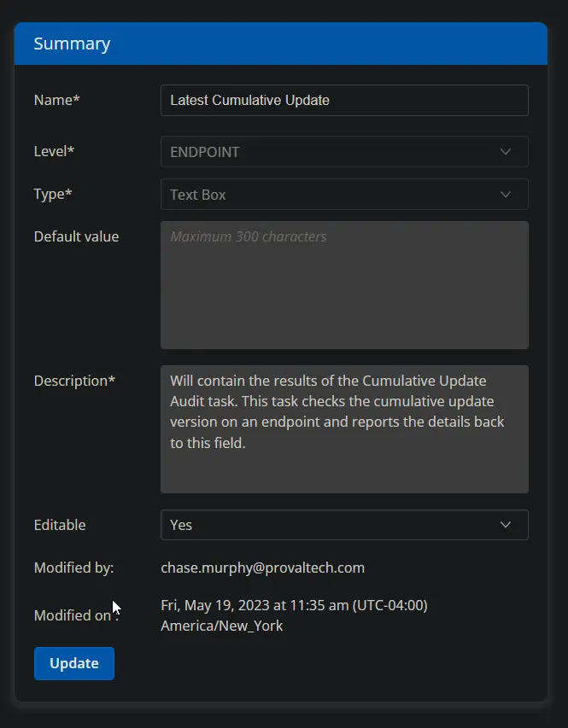Click inside the Description text area
This screenshot has width=568, height=728.
point(344,429)
